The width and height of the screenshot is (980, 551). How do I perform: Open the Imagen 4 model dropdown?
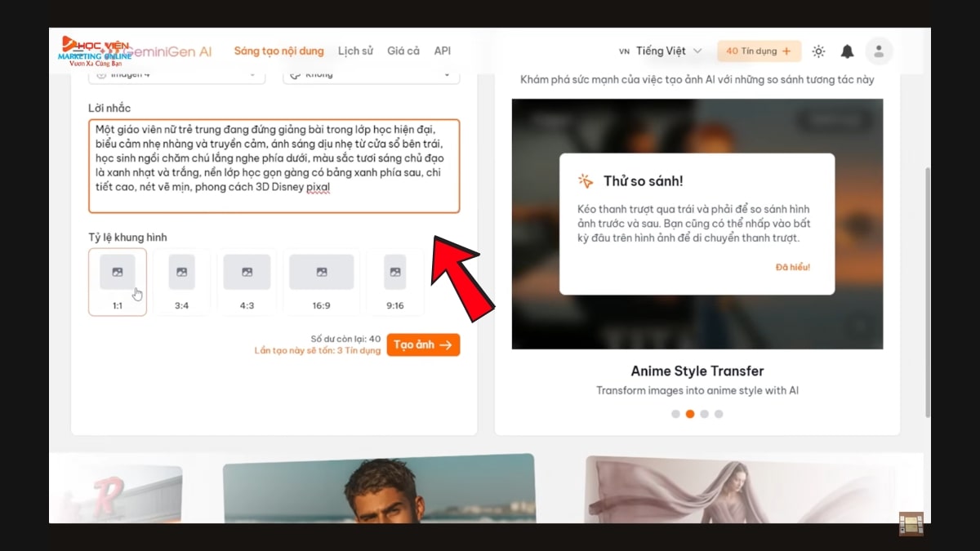pyautogui.click(x=176, y=75)
